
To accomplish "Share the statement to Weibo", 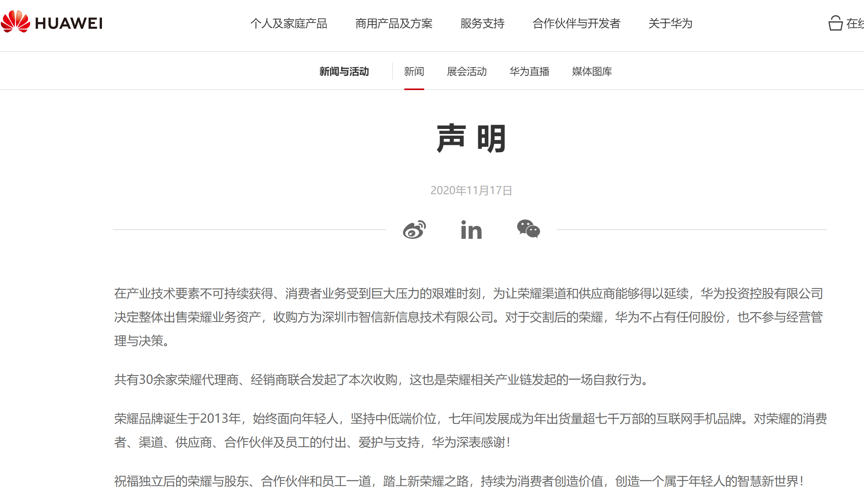I will (414, 230).
